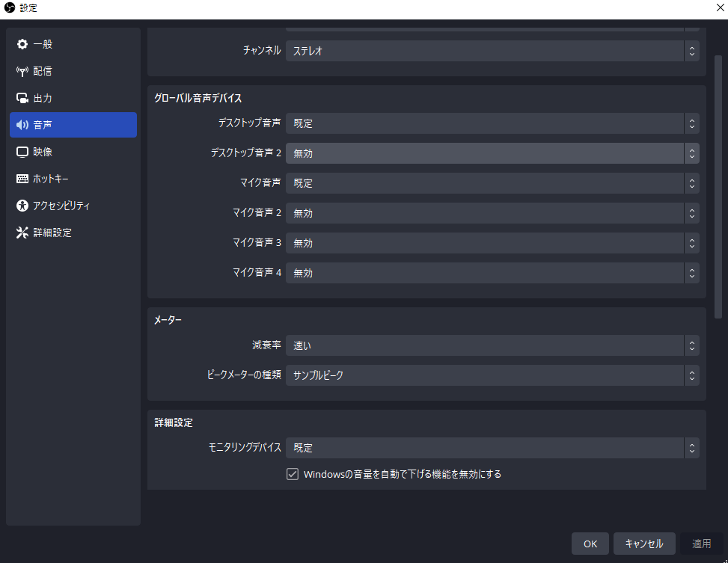
Task: Open the マイク音声 2 dropdown
Action: pyautogui.click(x=492, y=213)
